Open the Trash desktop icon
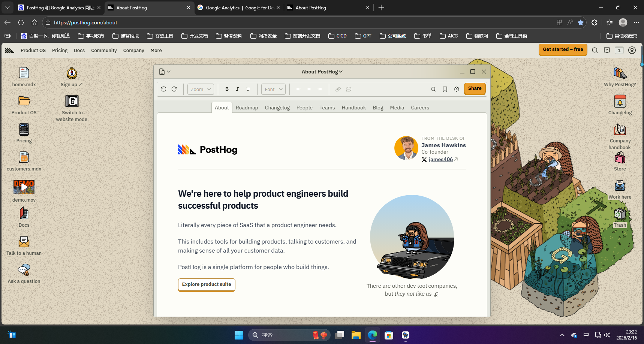The image size is (644, 344). pos(620,218)
